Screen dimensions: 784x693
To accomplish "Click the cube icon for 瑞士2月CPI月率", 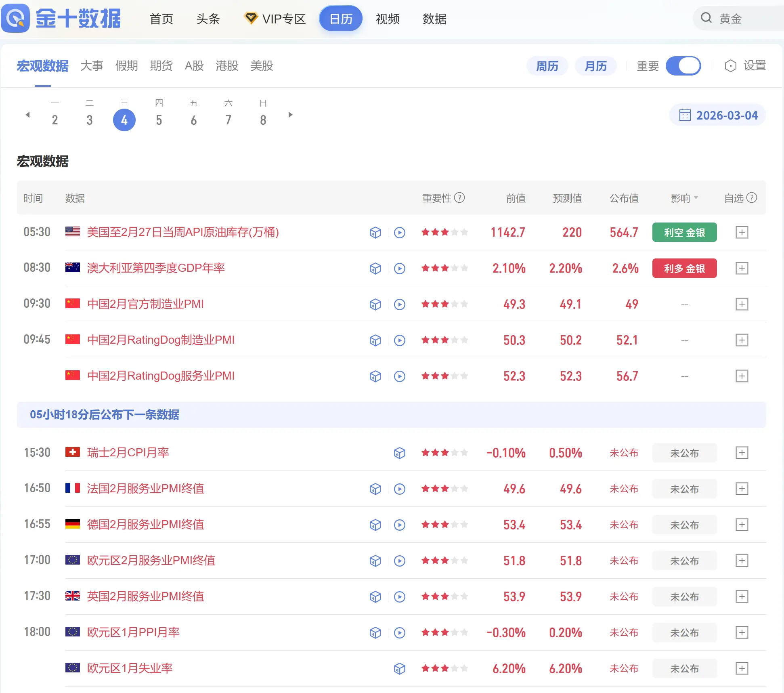I will (x=400, y=453).
